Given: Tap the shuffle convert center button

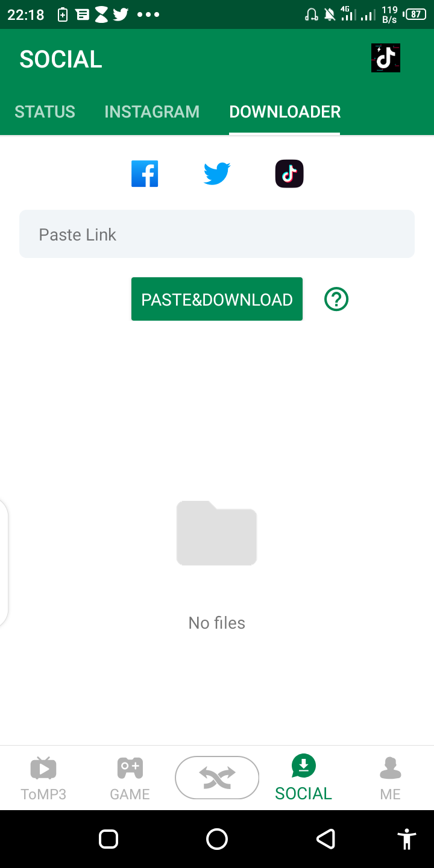Looking at the screenshot, I should pos(217,778).
